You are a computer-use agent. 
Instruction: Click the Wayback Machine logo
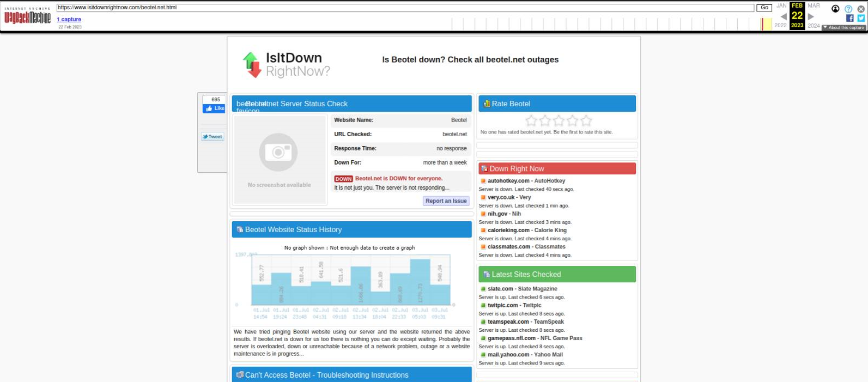[27, 16]
